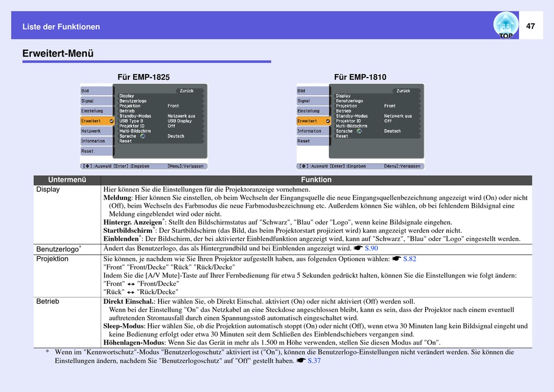Click the TOP home icon in header
Viewport: 554px width, 392px height.
[506, 26]
